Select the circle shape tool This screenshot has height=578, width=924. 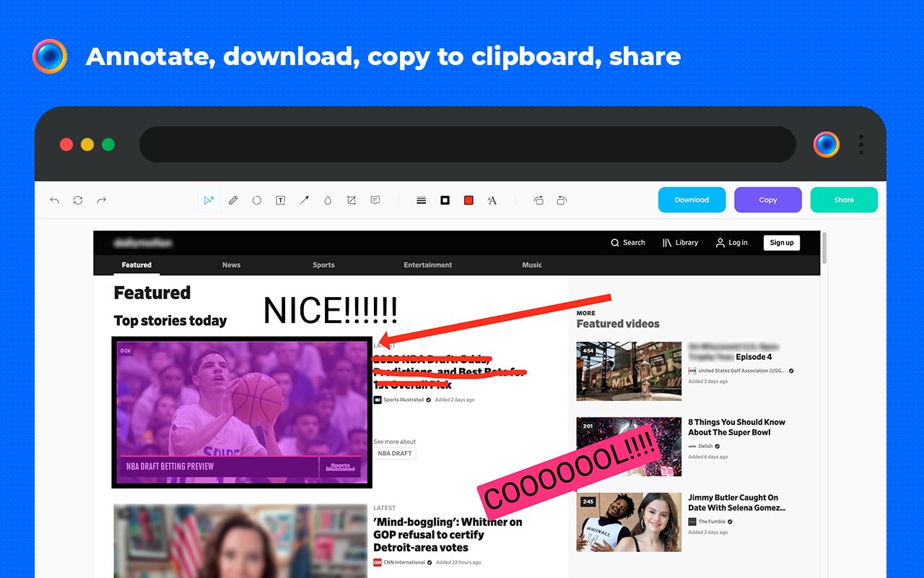pyautogui.click(x=257, y=200)
